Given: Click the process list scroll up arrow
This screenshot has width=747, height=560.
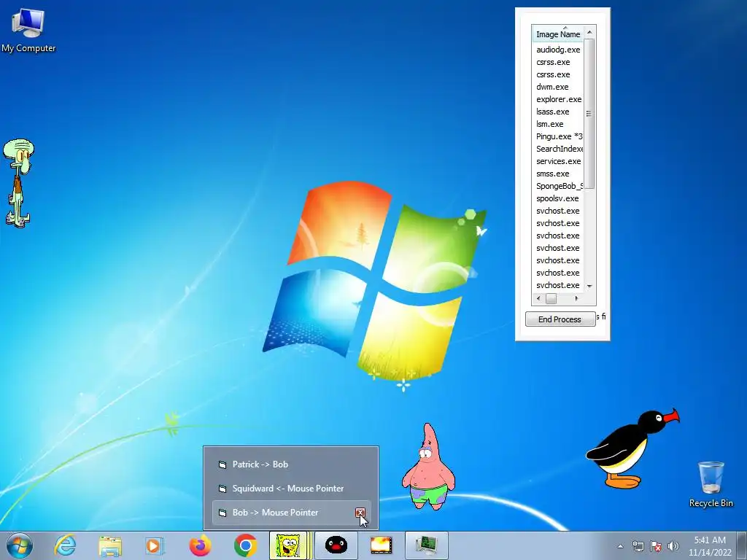Looking at the screenshot, I should (589, 32).
